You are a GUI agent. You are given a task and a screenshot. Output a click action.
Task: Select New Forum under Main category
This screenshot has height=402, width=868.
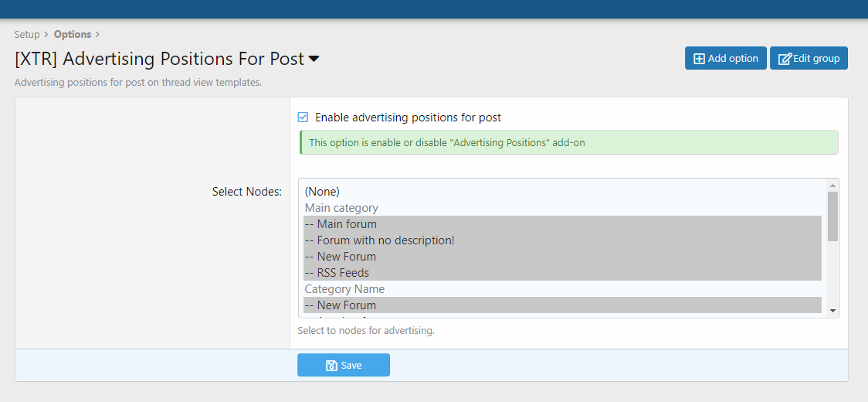(x=341, y=257)
